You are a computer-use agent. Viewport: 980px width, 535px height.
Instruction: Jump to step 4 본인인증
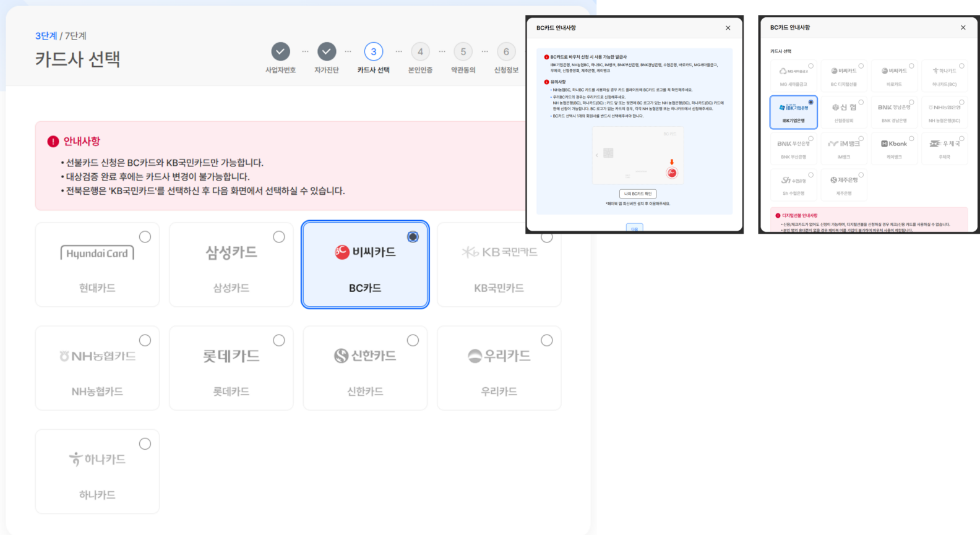click(420, 52)
